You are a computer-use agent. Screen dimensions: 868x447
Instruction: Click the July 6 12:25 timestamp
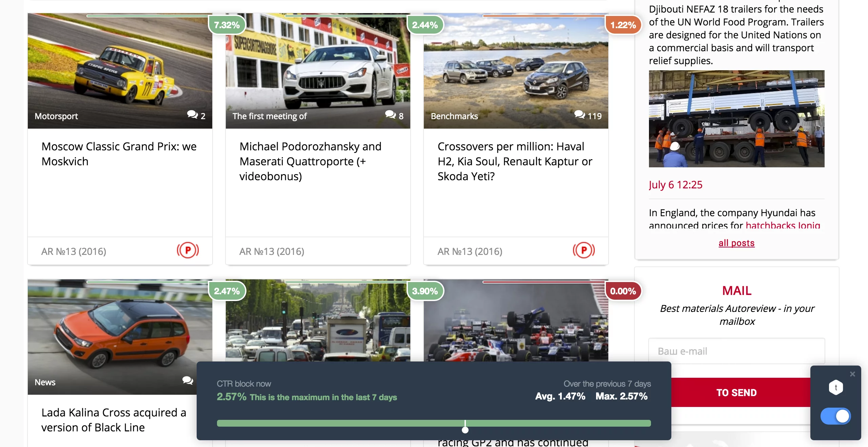[x=675, y=185]
